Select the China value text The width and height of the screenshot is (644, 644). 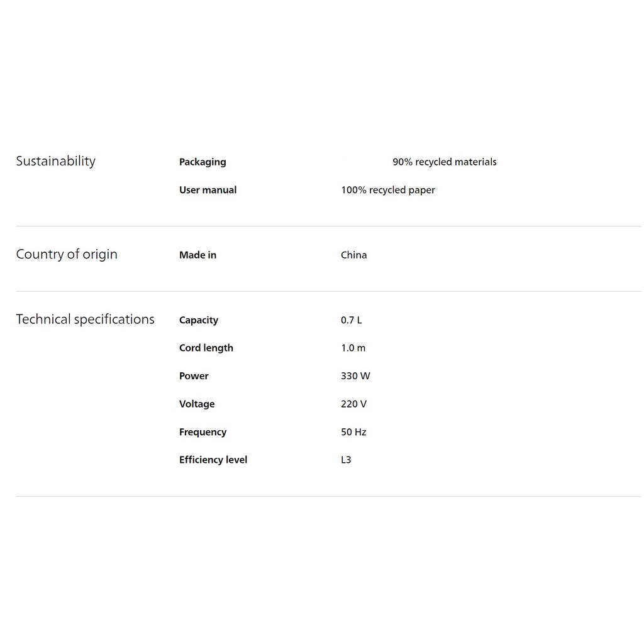click(x=353, y=255)
